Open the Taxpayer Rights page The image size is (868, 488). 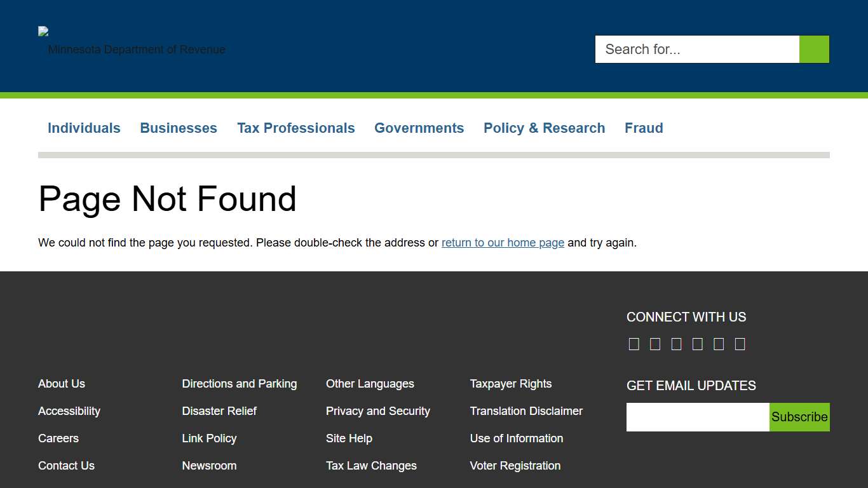511,384
